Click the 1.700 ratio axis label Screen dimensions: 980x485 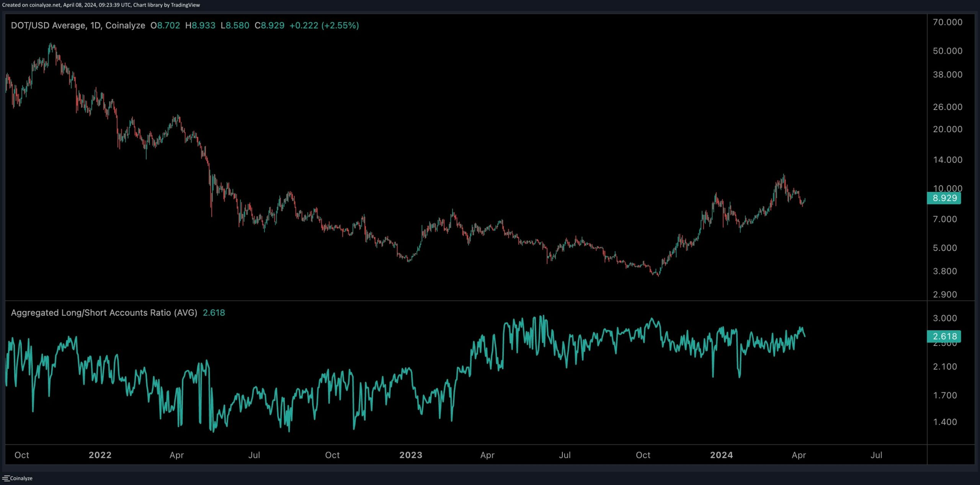click(x=945, y=395)
